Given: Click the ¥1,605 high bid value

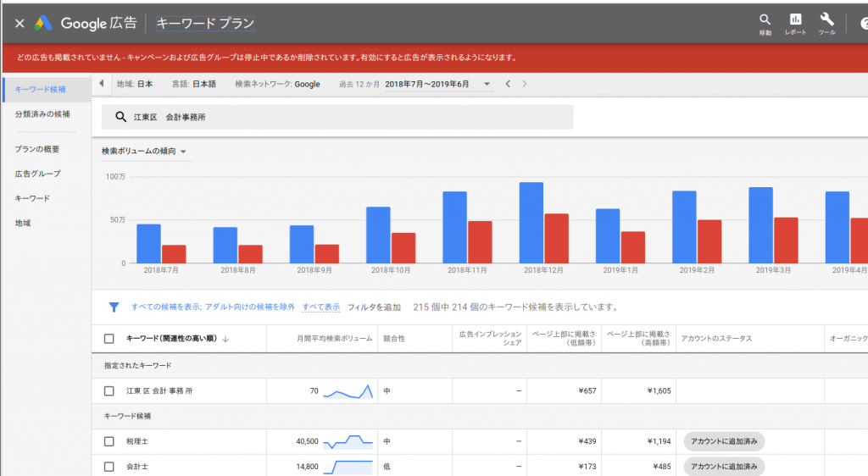Looking at the screenshot, I should tap(659, 390).
